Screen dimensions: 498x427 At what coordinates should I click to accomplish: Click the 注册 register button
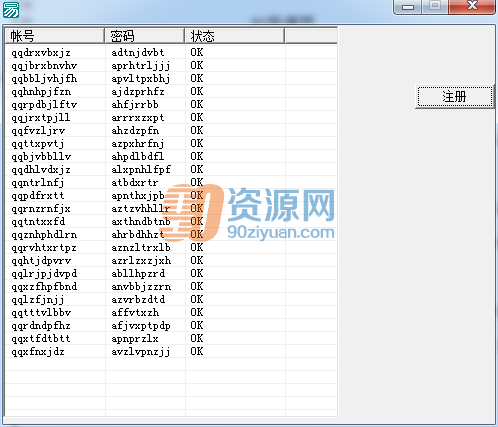click(x=455, y=97)
